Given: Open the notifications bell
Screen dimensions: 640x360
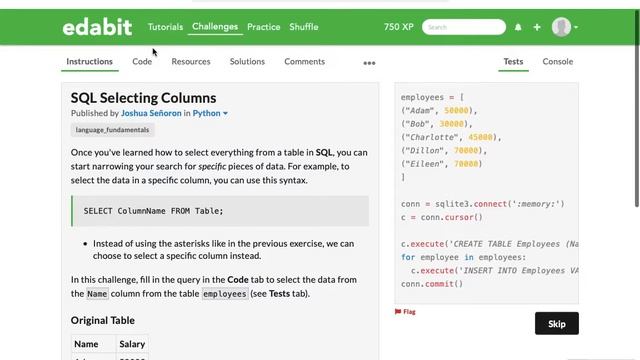Looking at the screenshot, I should 518,27.
